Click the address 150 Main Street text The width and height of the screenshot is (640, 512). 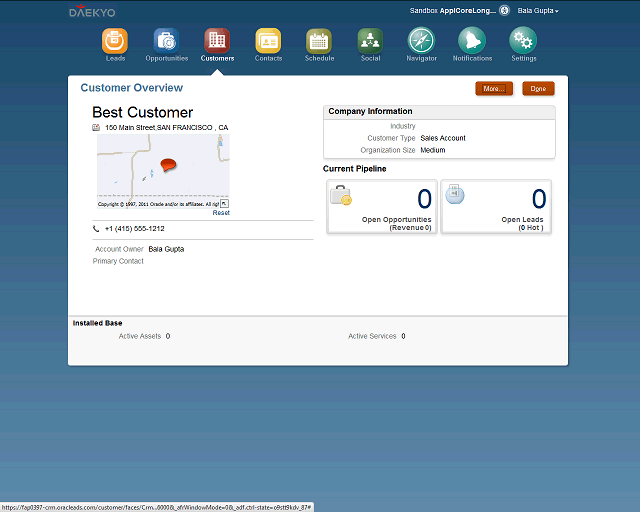[167, 127]
